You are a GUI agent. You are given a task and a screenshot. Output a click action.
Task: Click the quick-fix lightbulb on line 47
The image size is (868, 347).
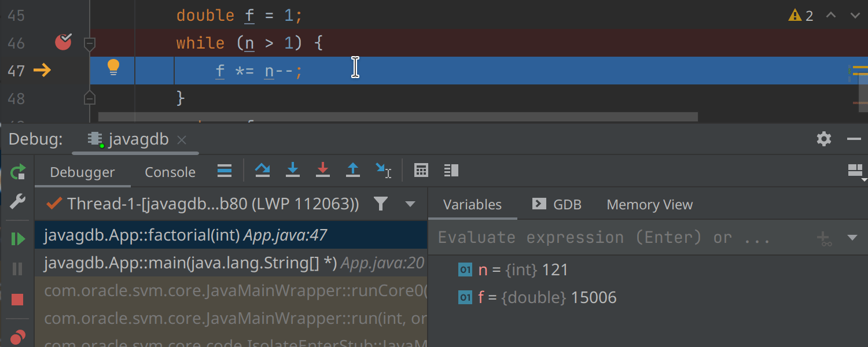pos(113,68)
